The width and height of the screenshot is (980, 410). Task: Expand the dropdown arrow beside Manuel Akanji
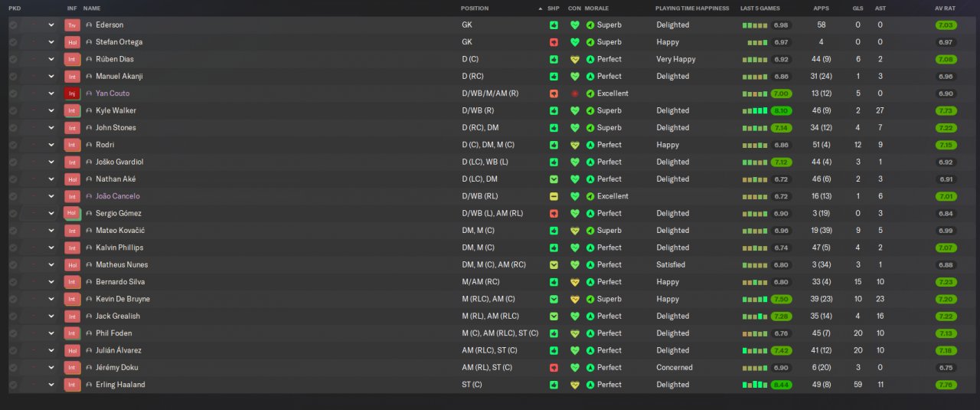tap(51, 77)
